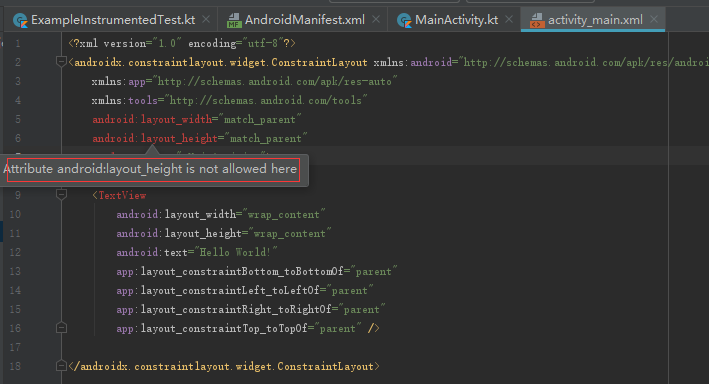This screenshot has height=384, width=709.
Task: Close the AndroidManifest.xml tab
Action: pyautogui.click(x=376, y=19)
